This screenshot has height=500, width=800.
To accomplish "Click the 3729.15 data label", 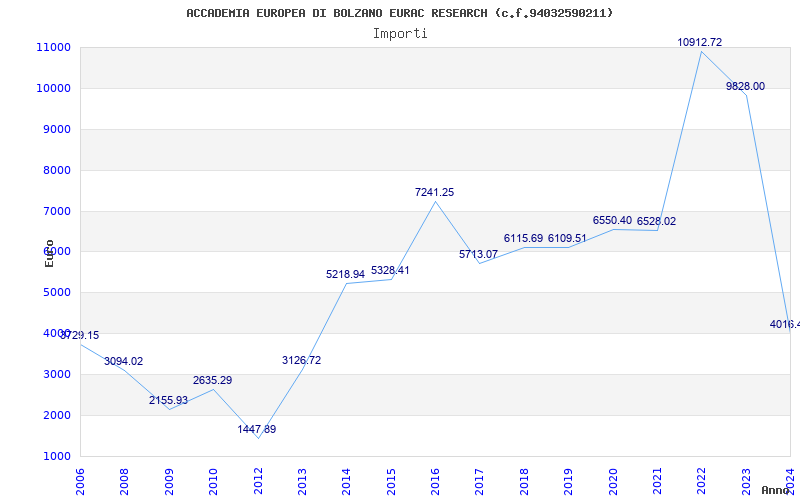I will tap(80, 336).
